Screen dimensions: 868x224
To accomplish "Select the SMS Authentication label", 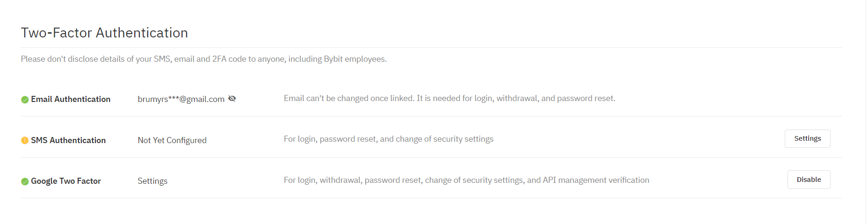I will pos(68,140).
